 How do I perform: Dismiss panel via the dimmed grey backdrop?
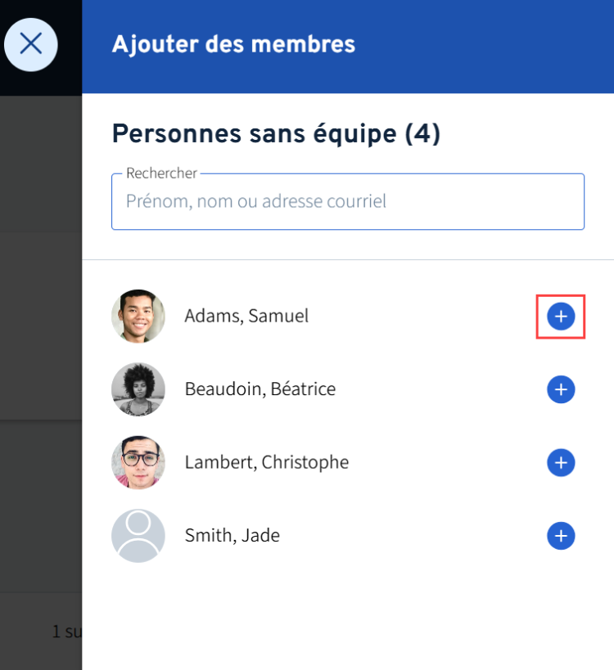pos(41,299)
